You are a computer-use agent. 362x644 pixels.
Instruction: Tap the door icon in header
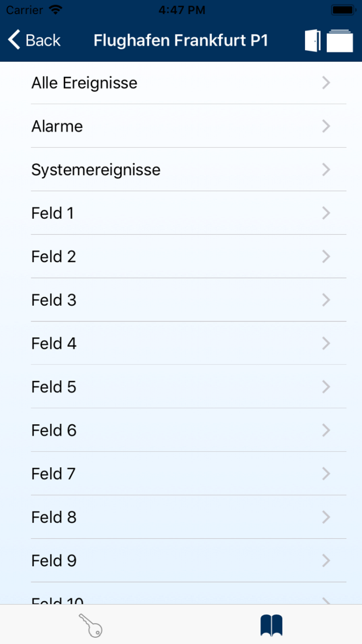tap(313, 41)
